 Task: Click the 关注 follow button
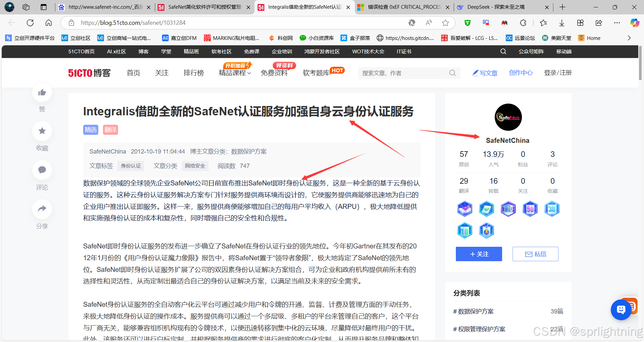479,254
